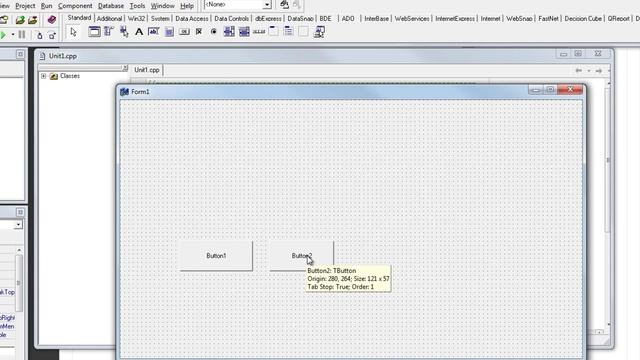640x360 pixels.
Task: Select the Edit box component icon
Action: [154, 32]
